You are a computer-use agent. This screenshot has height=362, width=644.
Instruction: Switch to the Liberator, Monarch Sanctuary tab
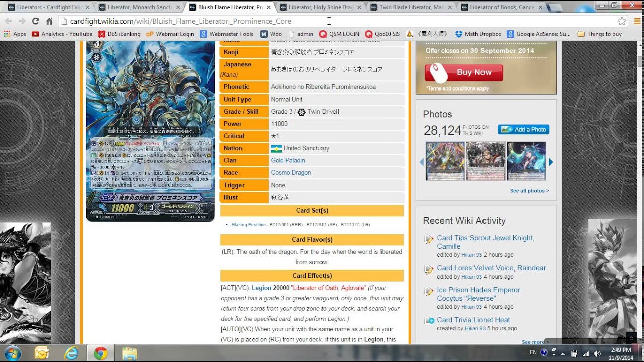(139, 7)
